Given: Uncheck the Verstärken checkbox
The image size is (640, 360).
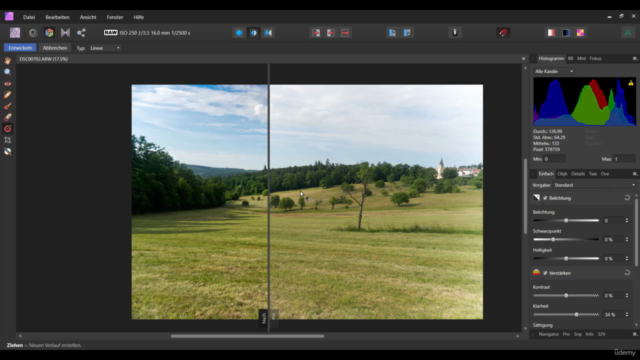Looking at the screenshot, I should coord(545,273).
